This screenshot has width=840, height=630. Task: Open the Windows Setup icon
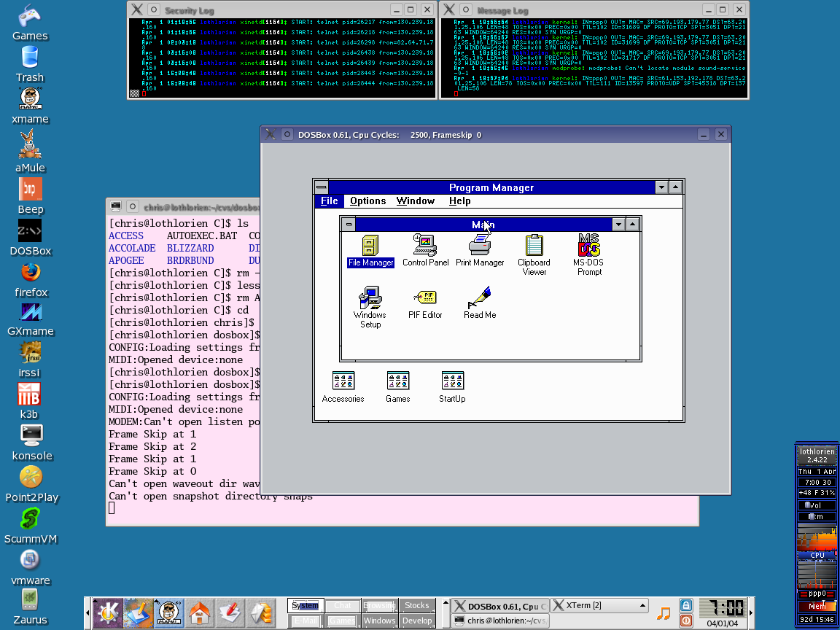coord(370,308)
